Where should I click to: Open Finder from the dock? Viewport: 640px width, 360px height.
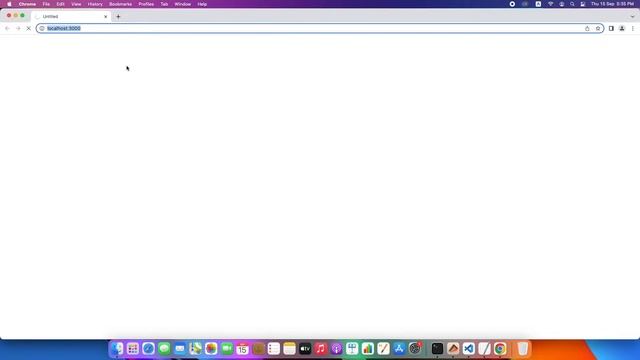click(117, 349)
